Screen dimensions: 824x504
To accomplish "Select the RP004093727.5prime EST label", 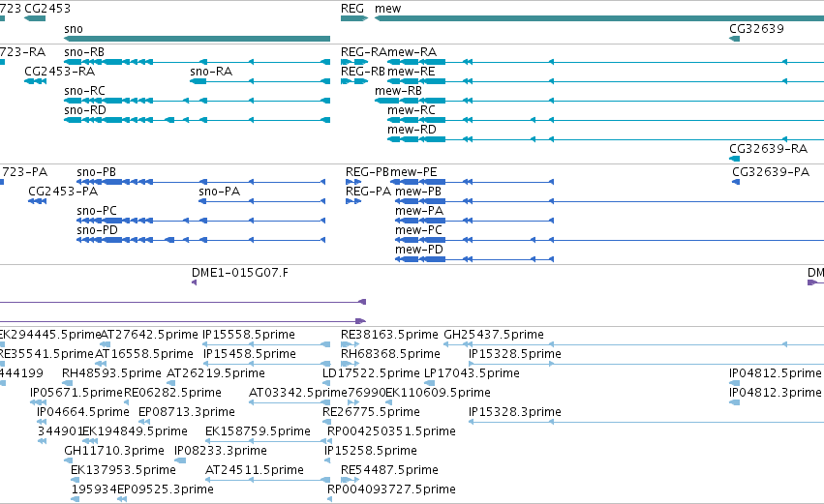I will pos(391,490).
